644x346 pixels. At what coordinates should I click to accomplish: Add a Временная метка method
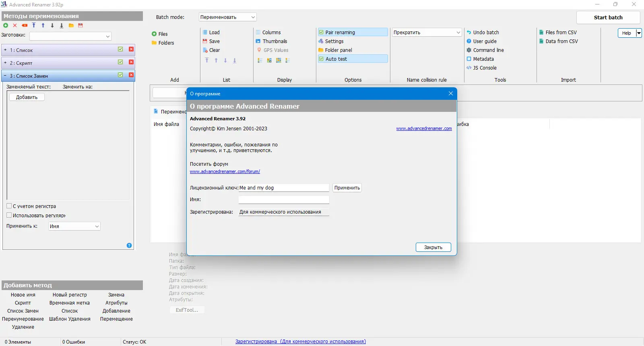(70, 303)
